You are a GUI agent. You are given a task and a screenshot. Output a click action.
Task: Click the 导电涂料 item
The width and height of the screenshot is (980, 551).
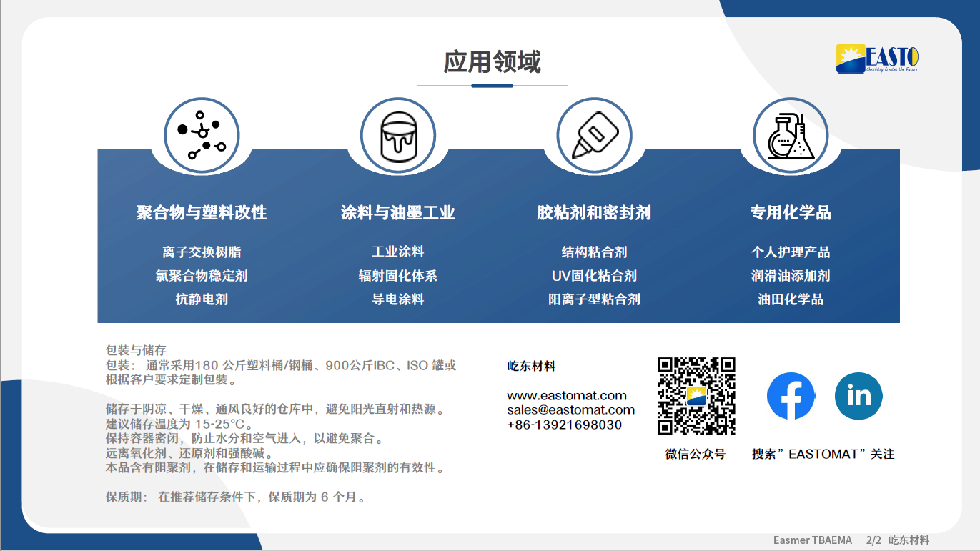point(398,299)
